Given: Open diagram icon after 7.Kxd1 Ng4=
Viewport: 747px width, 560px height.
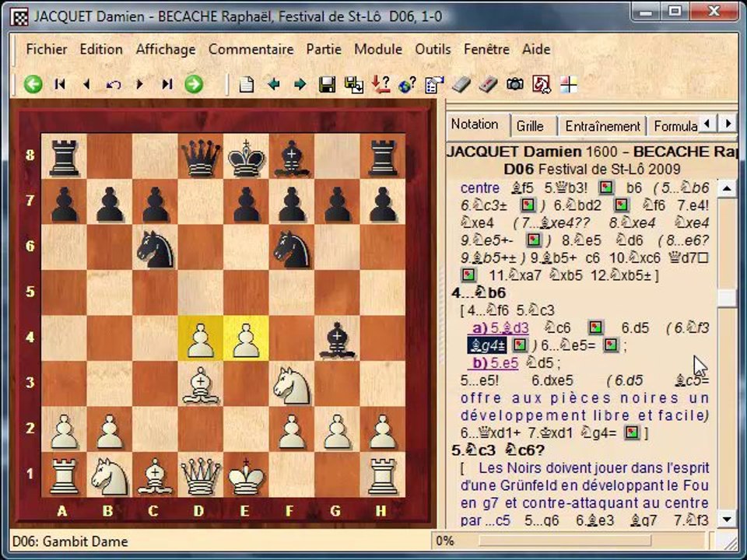Looking at the screenshot, I should pos(632,432).
